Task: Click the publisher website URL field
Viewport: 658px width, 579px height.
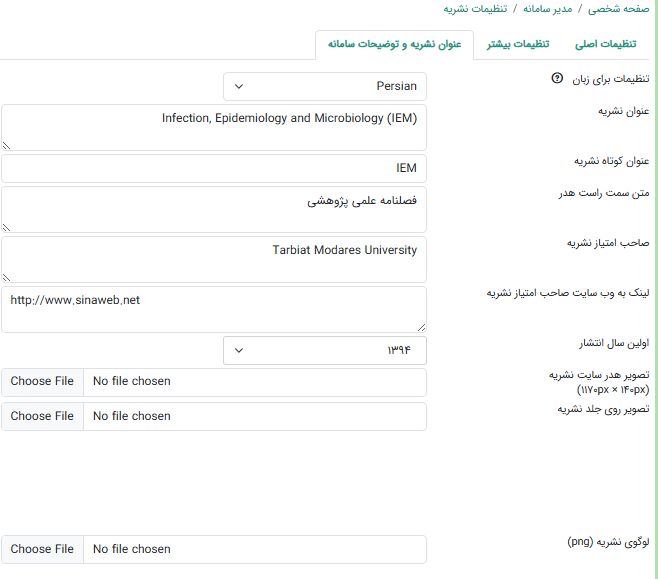Action: click(x=214, y=309)
